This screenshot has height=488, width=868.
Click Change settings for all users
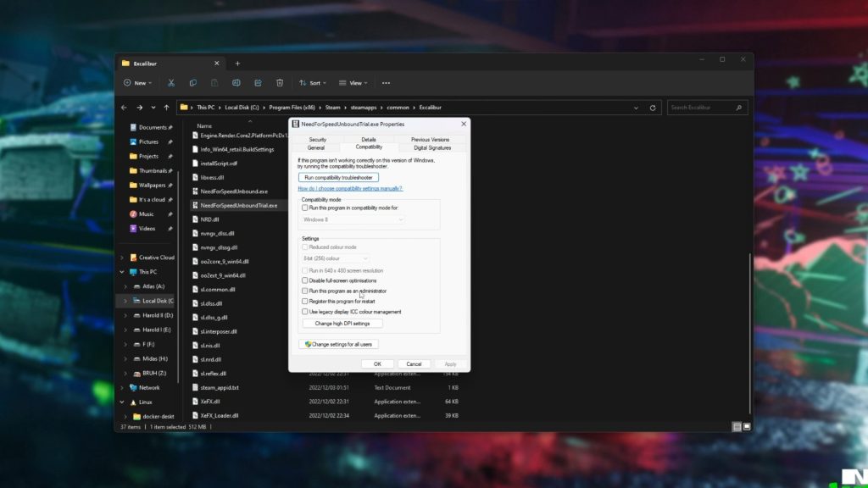338,344
